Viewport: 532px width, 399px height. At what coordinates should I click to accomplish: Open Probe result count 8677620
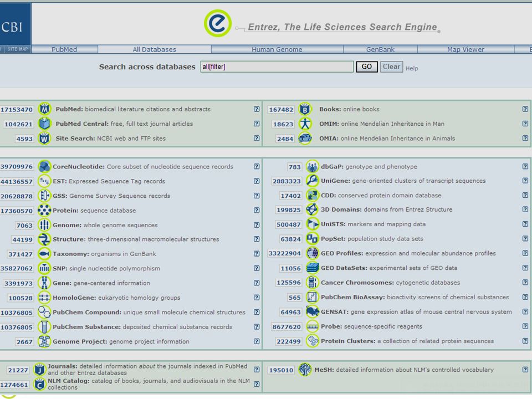point(287,327)
